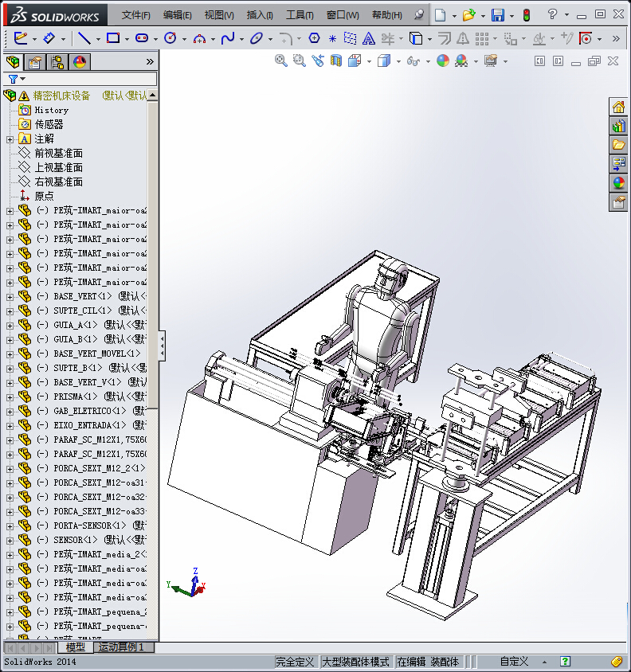The width and height of the screenshot is (631, 672).
Task: Switch to the 运动算例1 tab
Action: click(121, 647)
